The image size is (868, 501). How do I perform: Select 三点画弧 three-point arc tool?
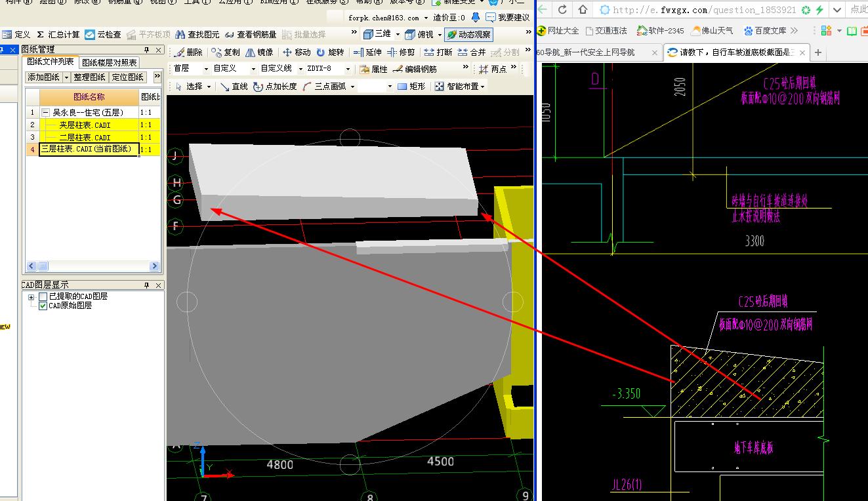pos(324,87)
